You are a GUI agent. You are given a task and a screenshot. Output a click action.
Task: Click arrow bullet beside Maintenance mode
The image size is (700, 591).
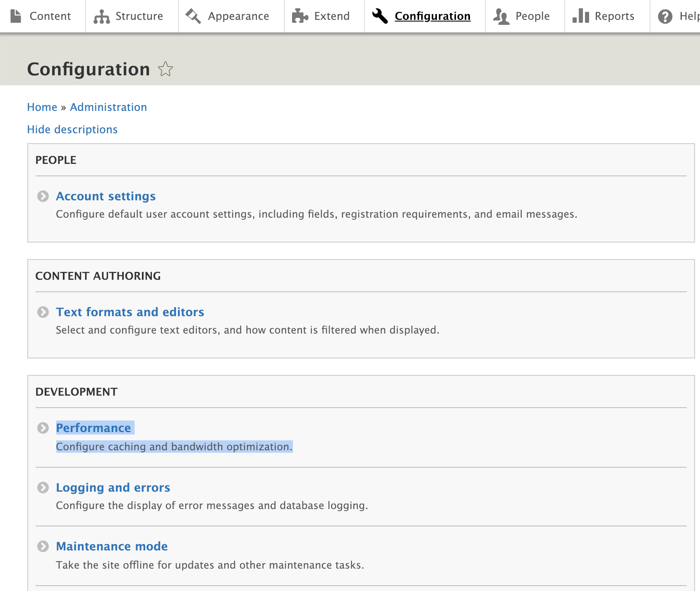tap(43, 546)
